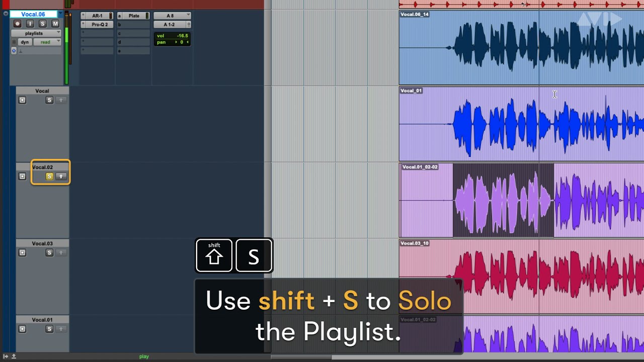Click the pan 0 readout
644x362 pixels.
(x=172, y=42)
